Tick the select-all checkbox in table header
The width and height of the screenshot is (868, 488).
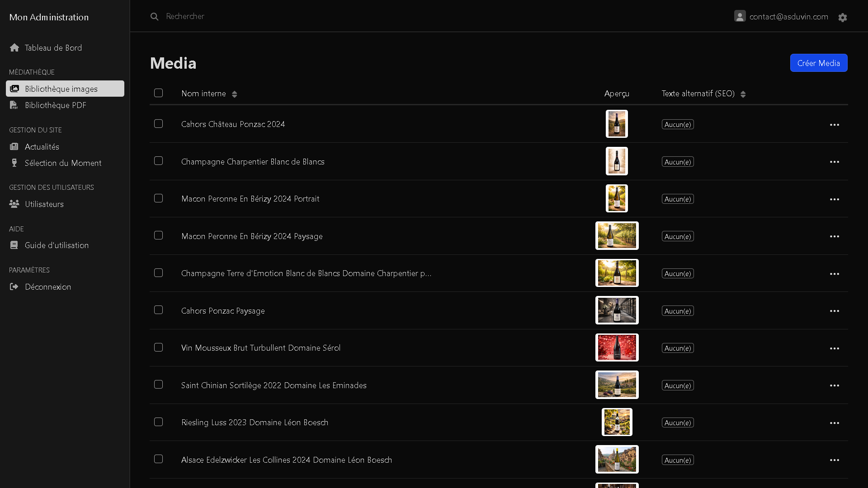click(x=158, y=93)
